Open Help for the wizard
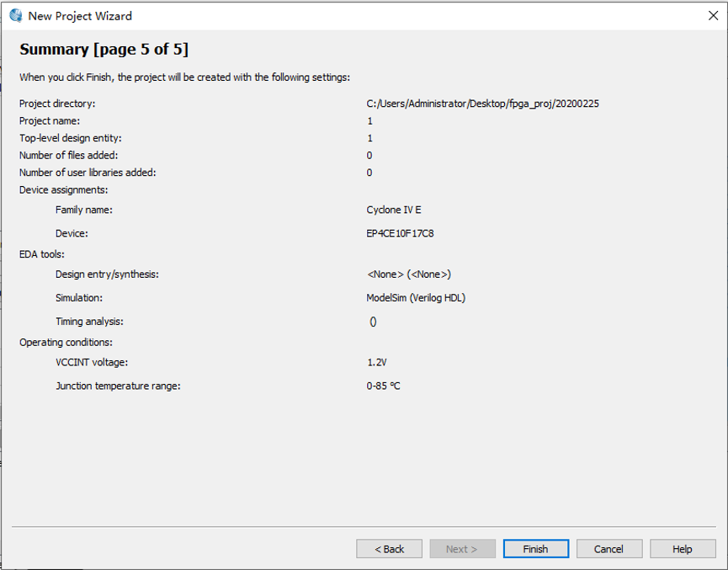The image size is (728, 570). [682, 549]
